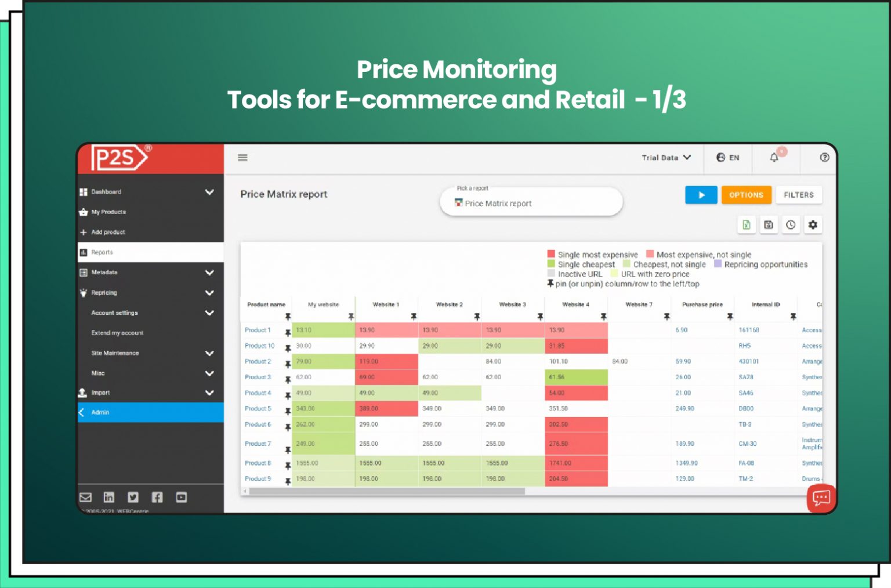The image size is (891, 588).
Task: Click the OPTIONS button
Action: 746,195
